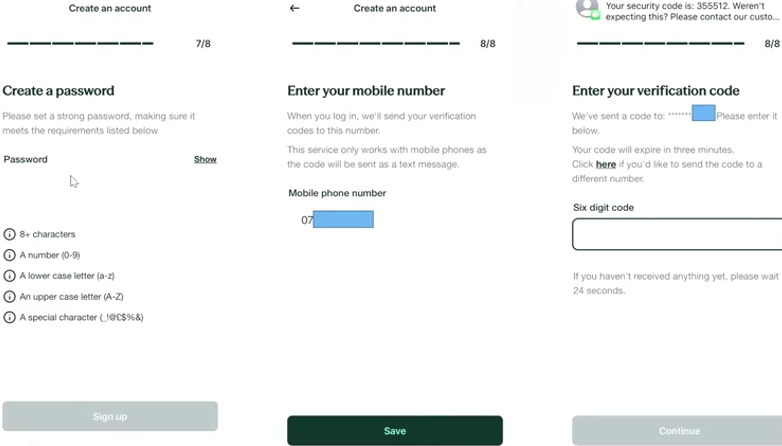Click the 8/8 progress bar on the mobile number screen
782x446 pixels.
click(x=376, y=43)
